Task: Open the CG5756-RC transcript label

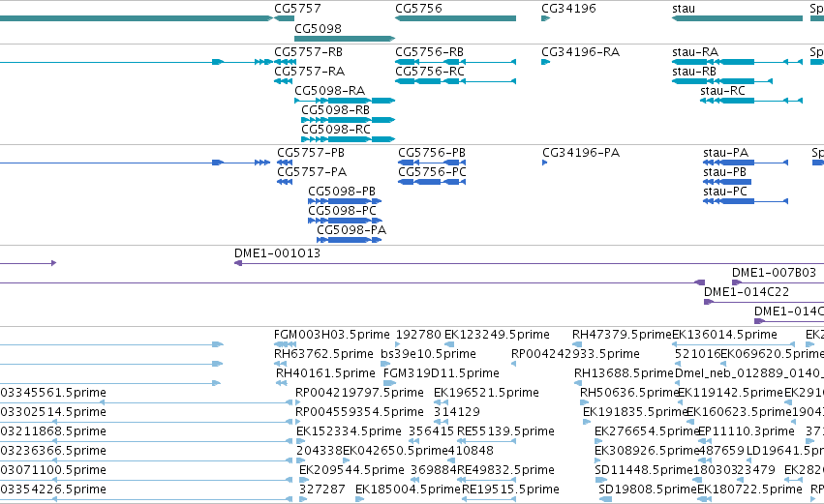Action: pos(430,72)
